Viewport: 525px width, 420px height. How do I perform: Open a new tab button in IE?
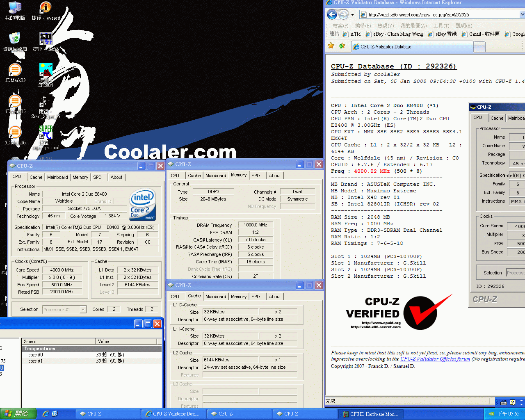point(479,47)
